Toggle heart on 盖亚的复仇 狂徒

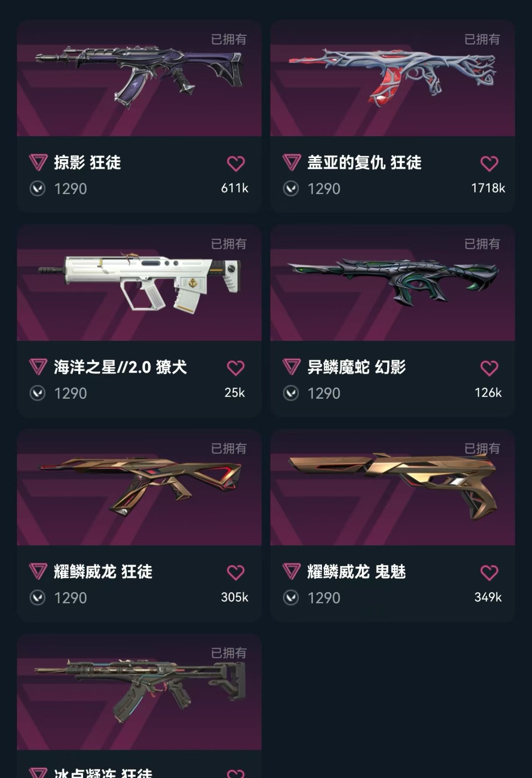489,163
